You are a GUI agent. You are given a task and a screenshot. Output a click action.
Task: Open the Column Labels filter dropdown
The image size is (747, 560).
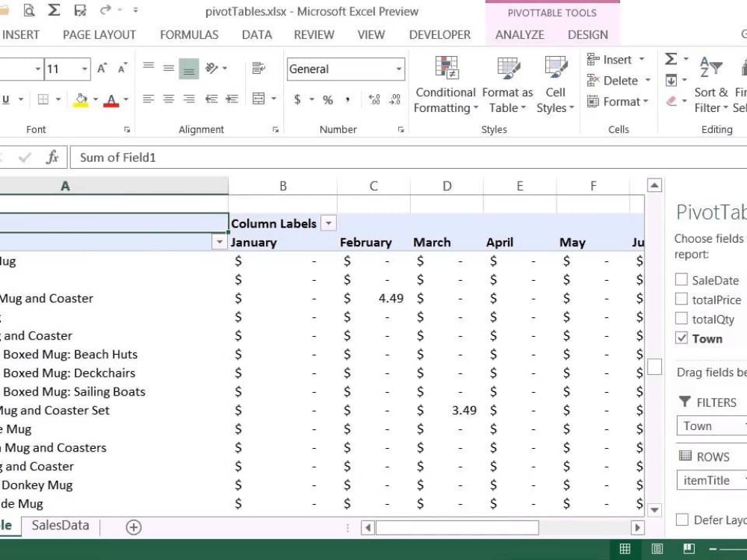click(x=328, y=223)
